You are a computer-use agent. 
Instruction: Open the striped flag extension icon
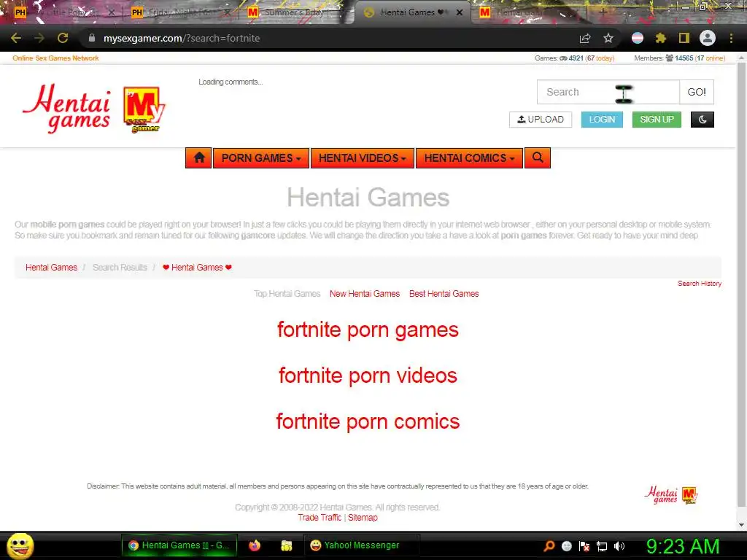[638, 38]
